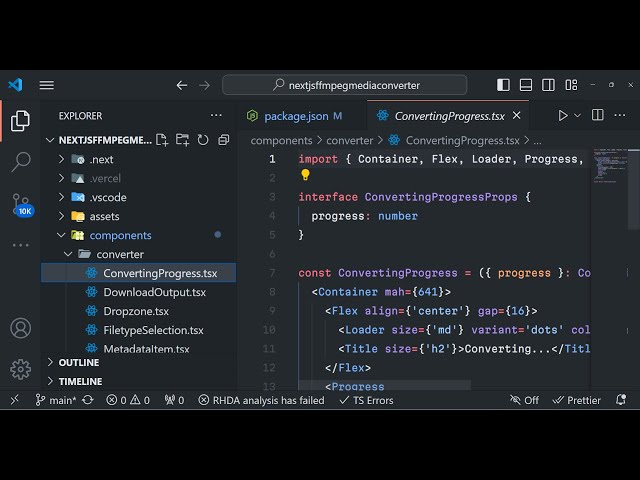Open the Run dropdown arrow next to play
The image size is (640, 480).
pos(578,116)
